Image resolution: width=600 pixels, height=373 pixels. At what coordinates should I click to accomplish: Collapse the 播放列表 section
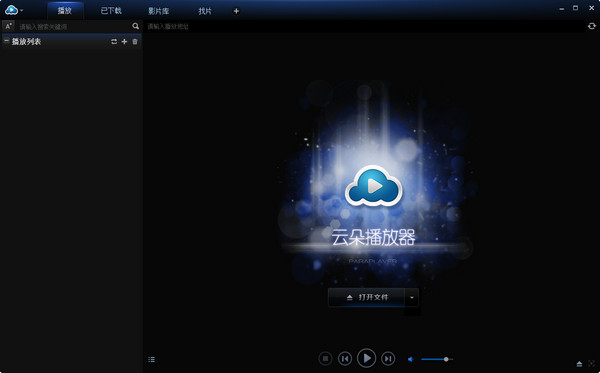pos(7,41)
